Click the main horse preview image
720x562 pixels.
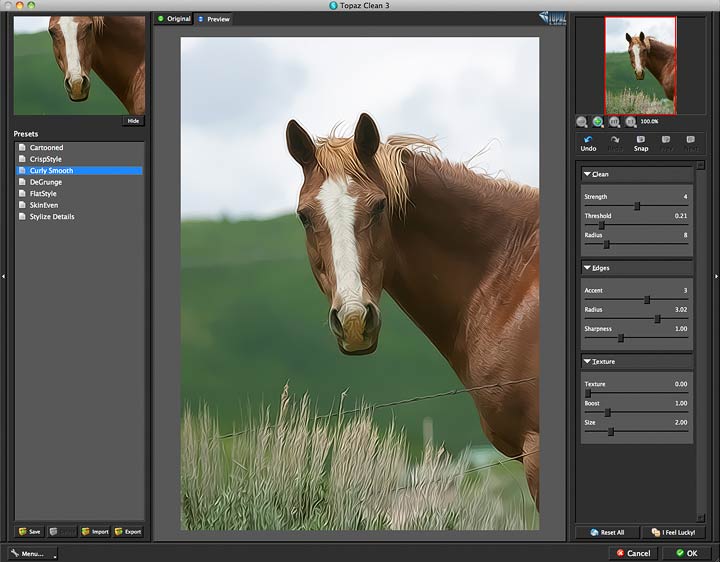[x=360, y=284]
